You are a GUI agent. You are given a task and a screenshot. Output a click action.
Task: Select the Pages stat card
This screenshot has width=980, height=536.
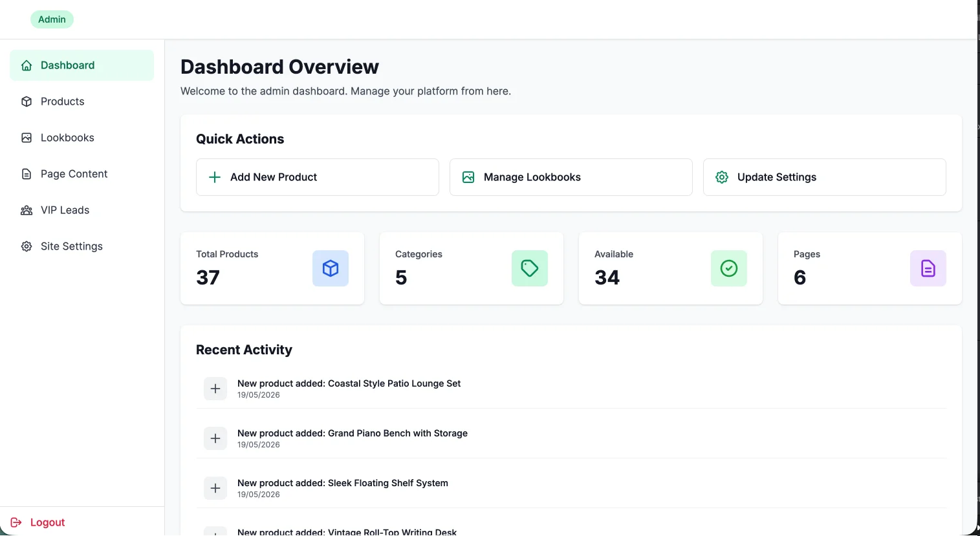870,268
